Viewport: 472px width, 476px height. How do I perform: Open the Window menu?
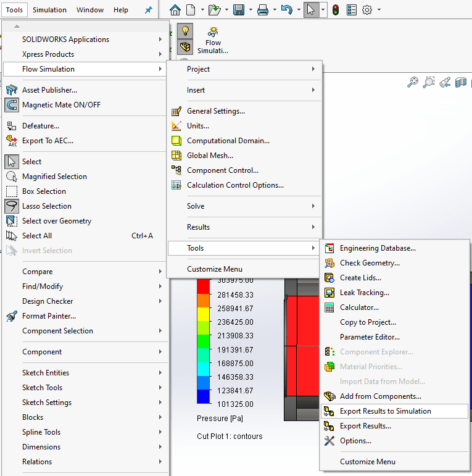pos(90,10)
